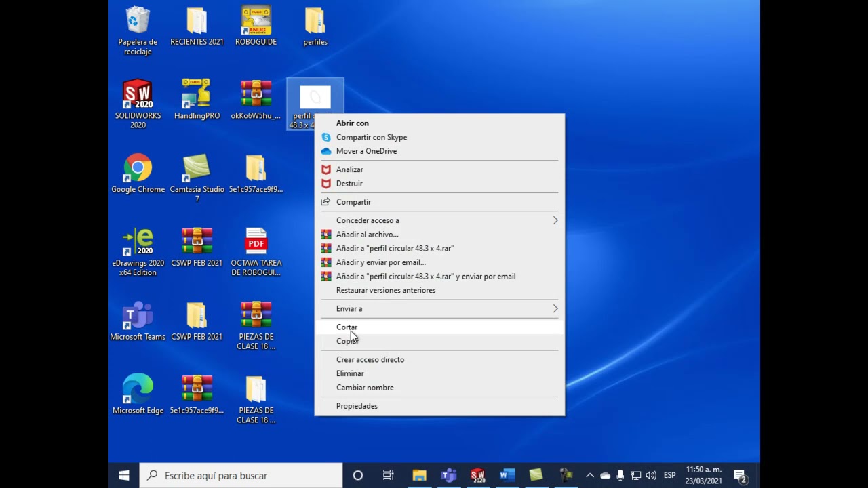Viewport: 868px width, 488px height.
Task: Select the OCTAVA TAREA DE ROBOGUI PDF file
Action: (x=256, y=252)
